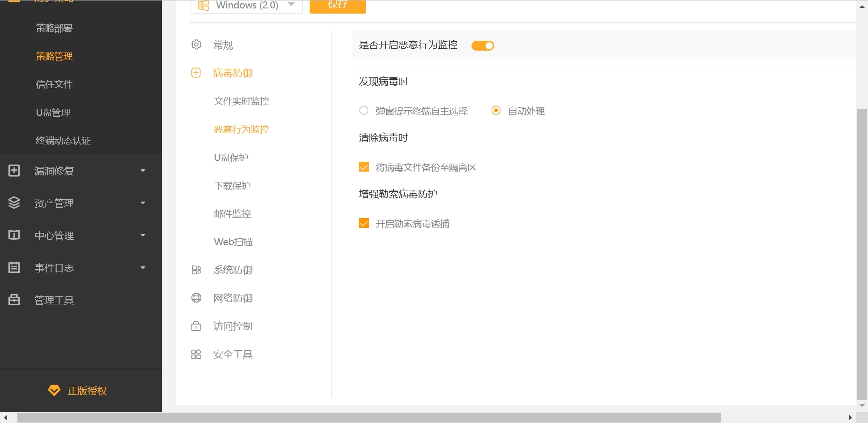868x423 pixels.
Task: Click the scroll-up arrow of vertical scrollbar
Action: pos(862,7)
